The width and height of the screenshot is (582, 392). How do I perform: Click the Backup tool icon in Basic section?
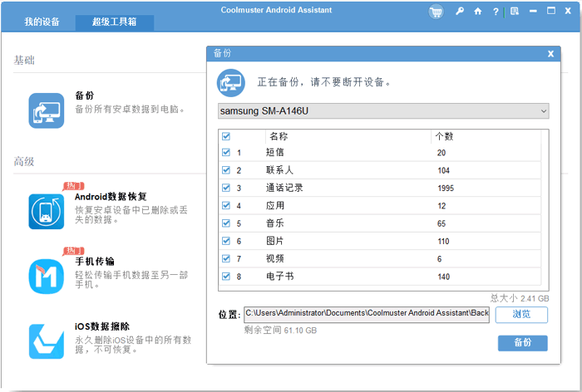point(47,110)
